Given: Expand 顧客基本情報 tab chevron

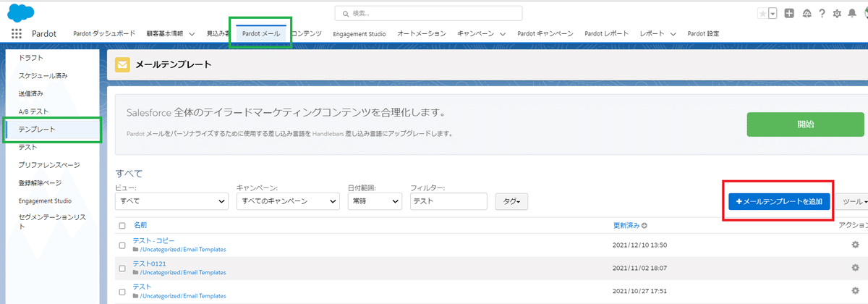Looking at the screenshot, I should coord(192,33).
